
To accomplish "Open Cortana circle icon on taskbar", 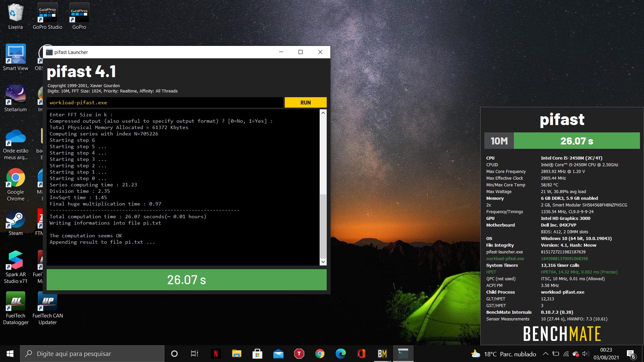I will (174, 354).
